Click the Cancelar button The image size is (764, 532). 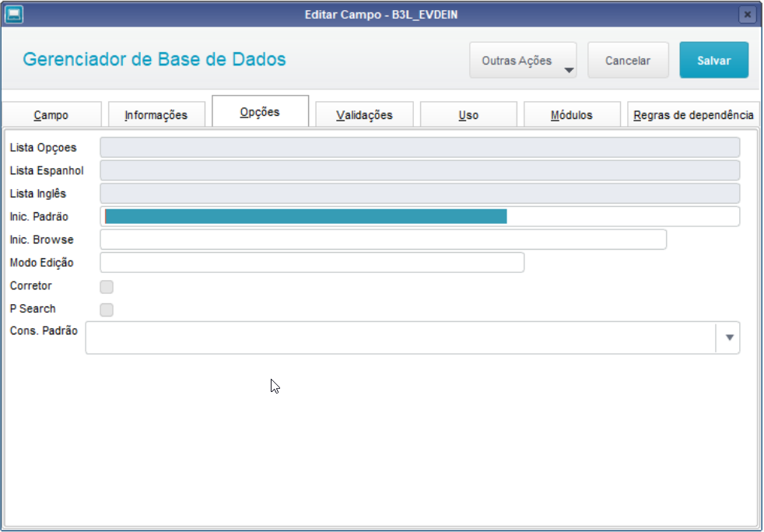pos(628,61)
